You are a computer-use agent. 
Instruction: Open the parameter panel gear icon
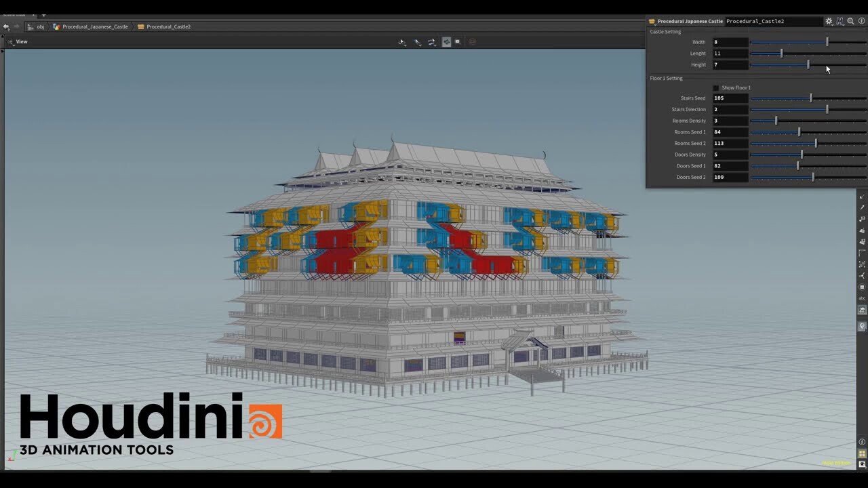[829, 21]
